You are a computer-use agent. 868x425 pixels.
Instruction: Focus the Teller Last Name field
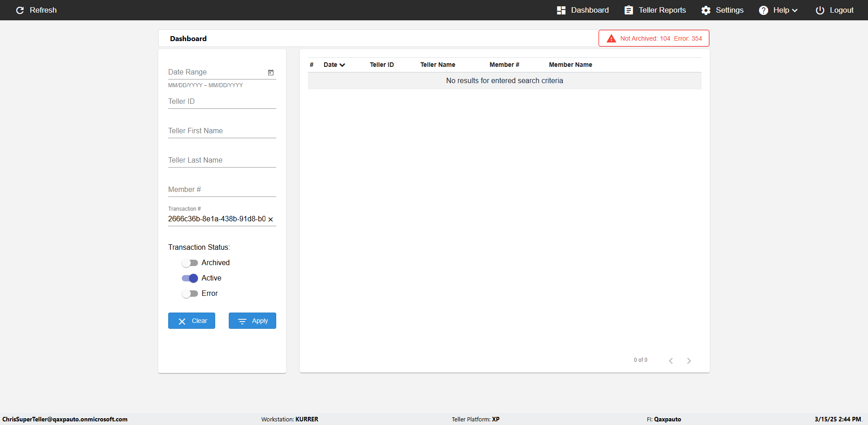(x=222, y=160)
